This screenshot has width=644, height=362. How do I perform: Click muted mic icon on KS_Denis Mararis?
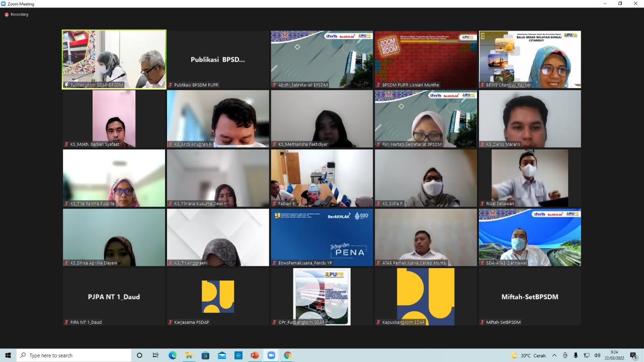coord(483,144)
